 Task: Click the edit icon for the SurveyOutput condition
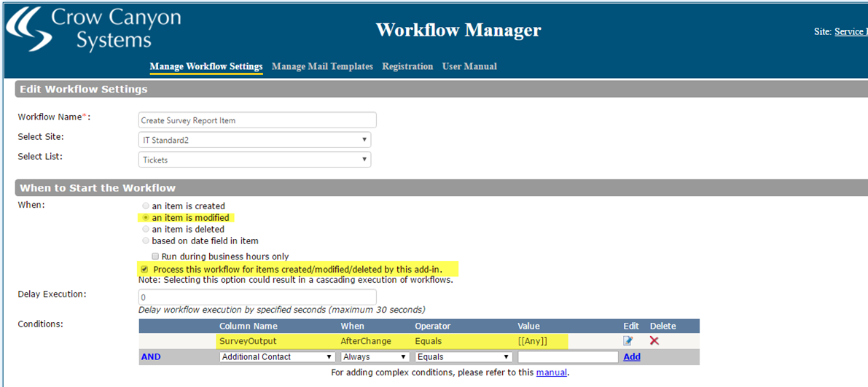627,340
